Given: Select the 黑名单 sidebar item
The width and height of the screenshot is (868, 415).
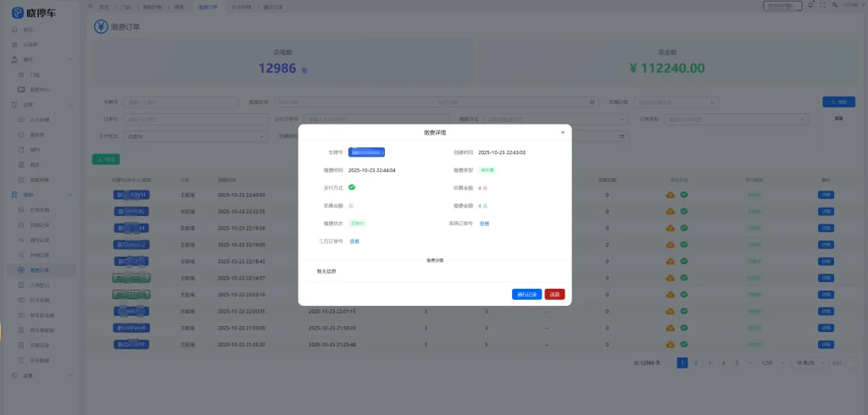Looking at the screenshot, I should click(36, 136).
